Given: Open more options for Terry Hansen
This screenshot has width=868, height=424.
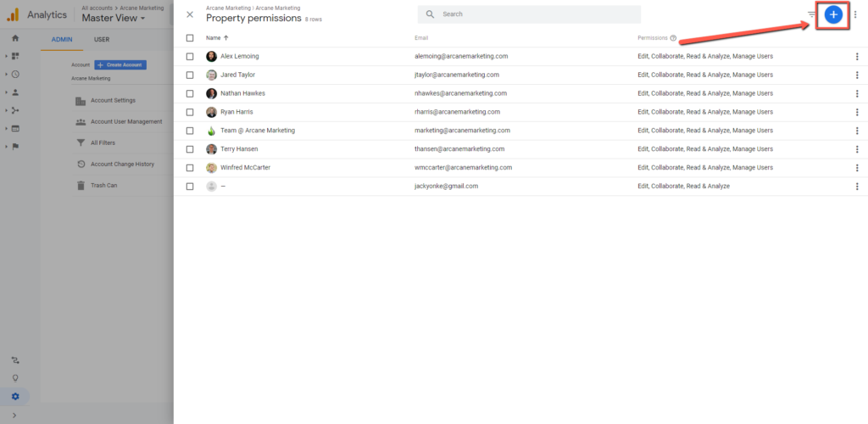Looking at the screenshot, I should click(x=857, y=149).
